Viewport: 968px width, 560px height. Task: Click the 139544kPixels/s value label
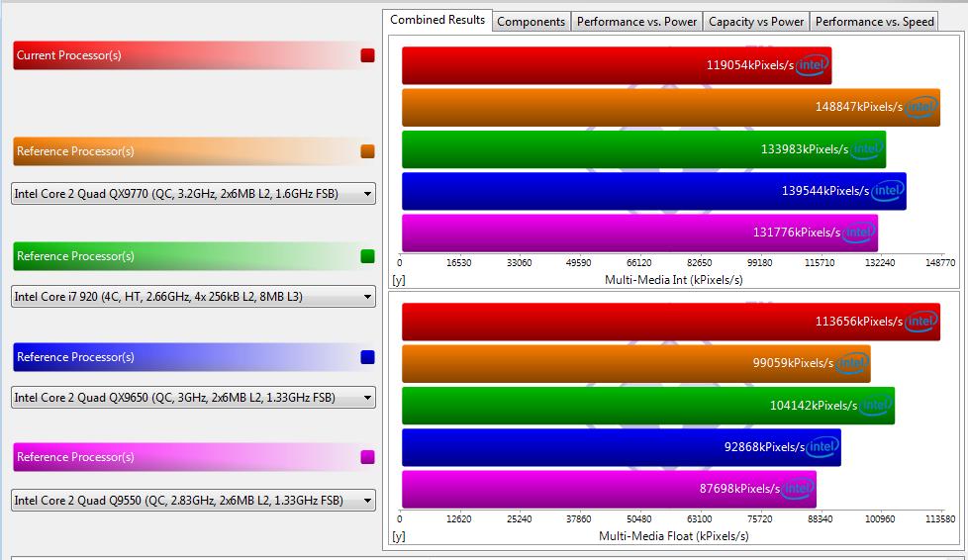825,191
